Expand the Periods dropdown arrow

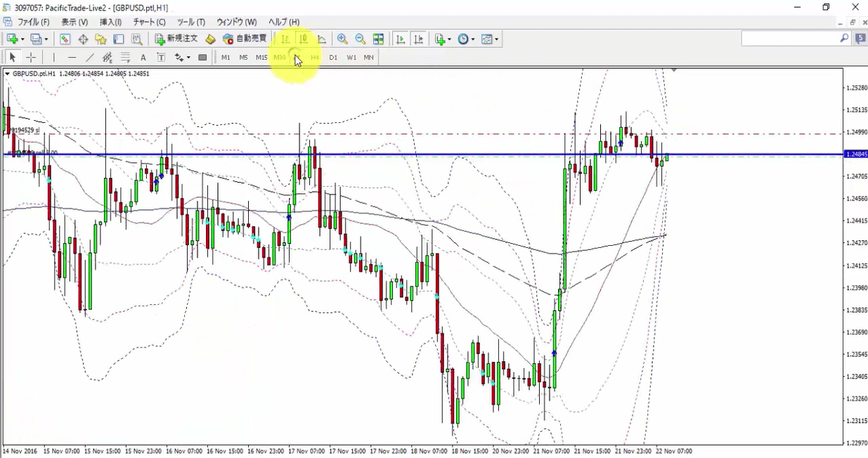click(x=473, y=39)
